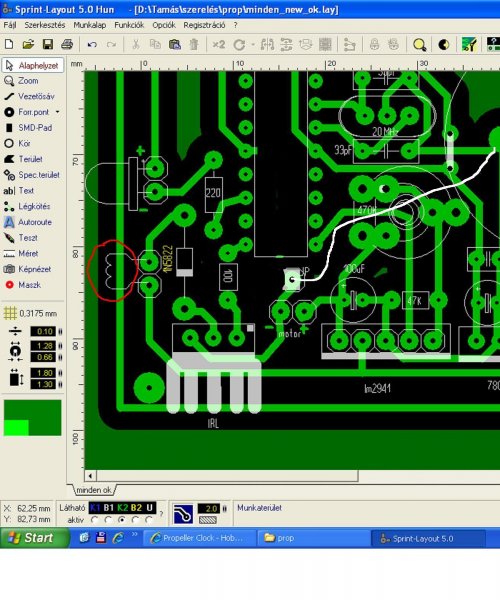
Task: Select the Vezetősáv track tool
Action: point(30,96)
